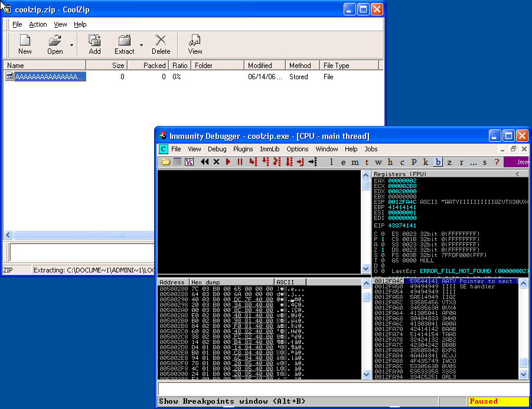The height and width of the screenshot is (409, 532).
Task: Sort CoolZip list by Modified column header
Action: click(265, 65)
